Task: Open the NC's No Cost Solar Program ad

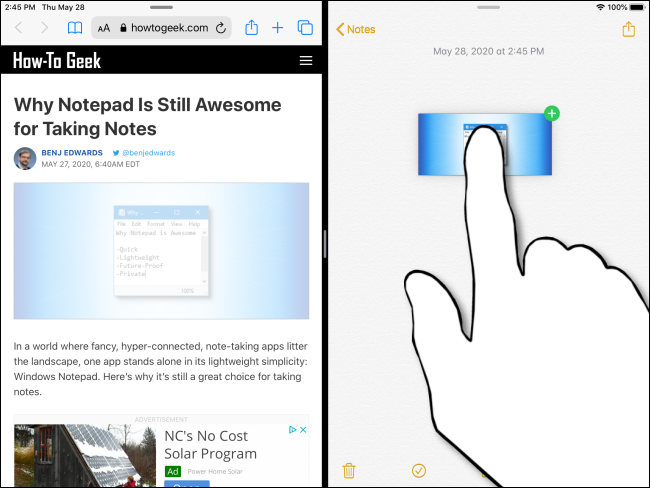Action: (x=211, y=444)
